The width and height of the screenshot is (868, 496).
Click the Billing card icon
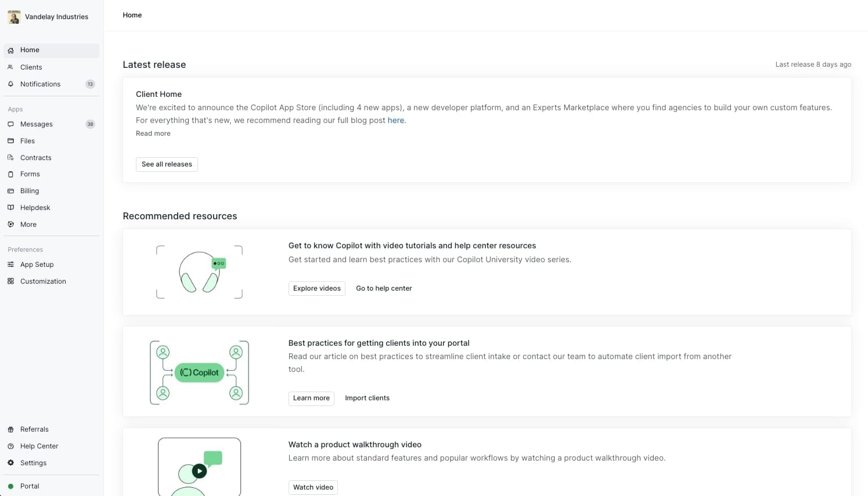pyautogui.click(x=10, y=191)
